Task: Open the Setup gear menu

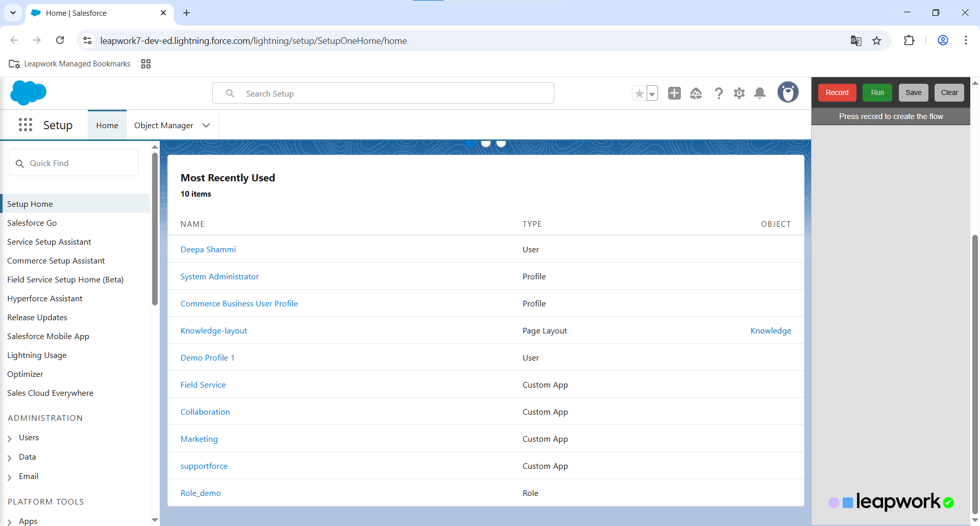Action: click(739, 93)
